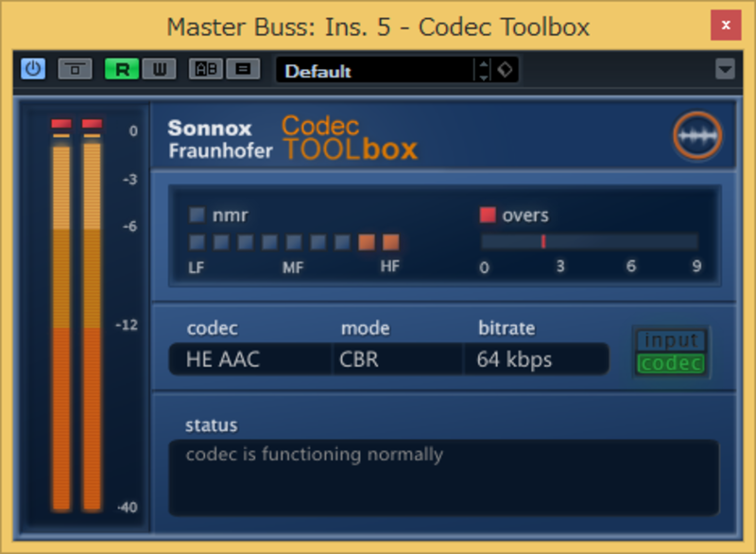Open the Default preset selector
Image resolution: width=756 pixels, height=554 pixels.
tap(375, 70)
